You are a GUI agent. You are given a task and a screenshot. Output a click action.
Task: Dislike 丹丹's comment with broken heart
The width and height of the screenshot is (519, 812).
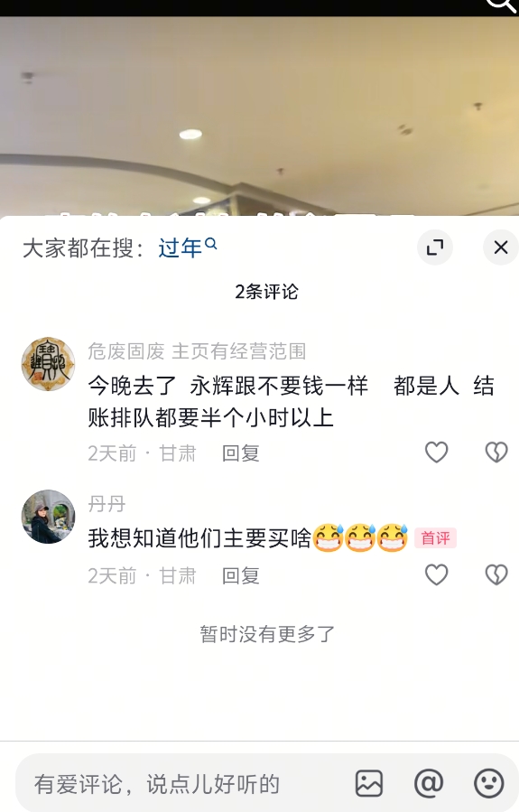496,574
